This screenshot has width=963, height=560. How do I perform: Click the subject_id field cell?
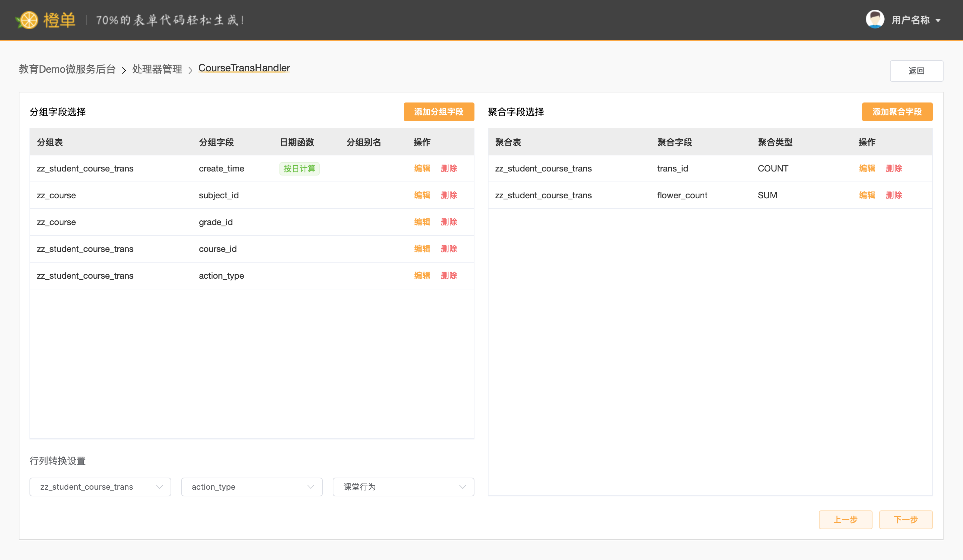pyautogui.click(x=218, y=195)
